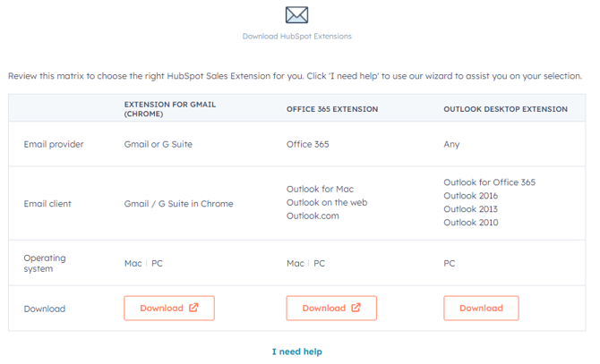The width and height of the screenshot is (600, 364).
Task: Click the 'Email client' row label
Action: pyautogui.click(x=47, y=204)
